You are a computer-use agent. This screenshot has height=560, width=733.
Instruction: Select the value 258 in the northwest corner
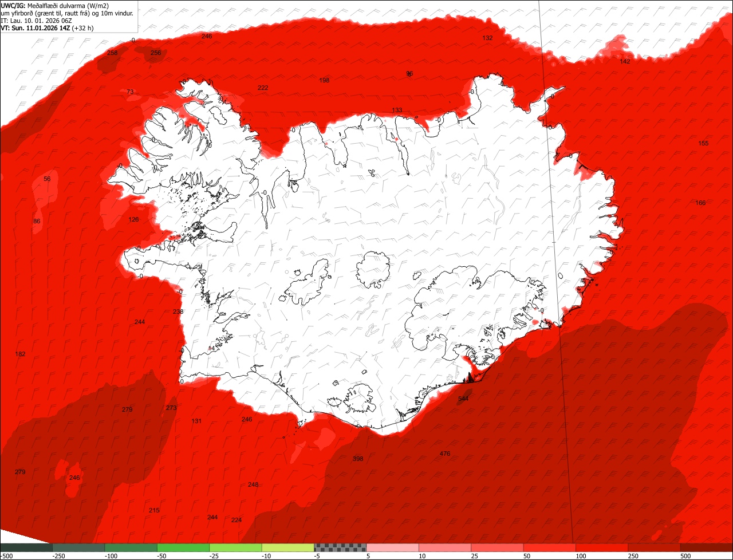click(112, 53)
